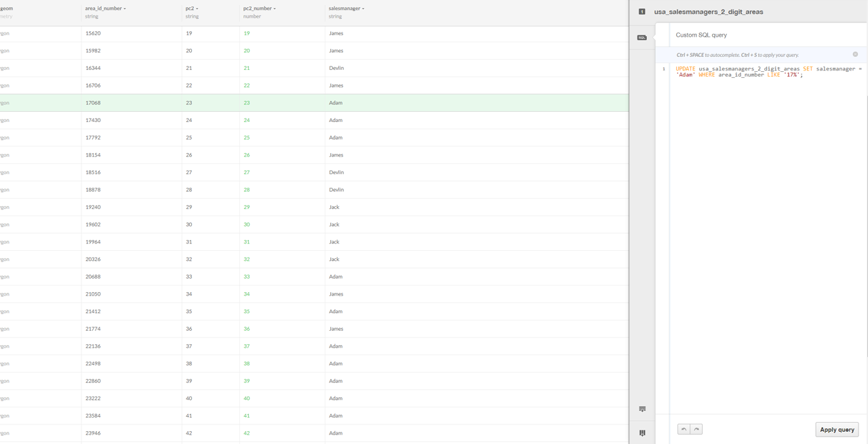The width and height of the screenshot is (868, 444).
Task: Click the add column icon in sidebar
Action: (642, 432)
